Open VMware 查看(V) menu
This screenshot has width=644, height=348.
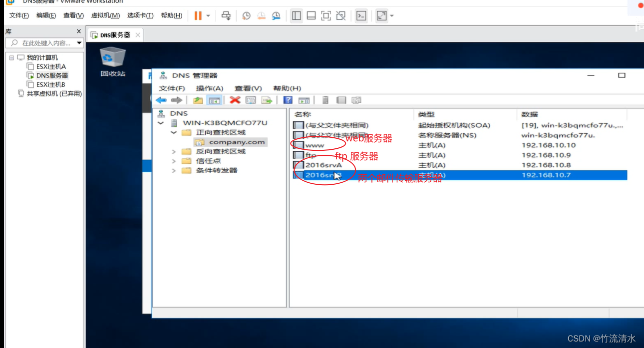click(x=73, y=15)
